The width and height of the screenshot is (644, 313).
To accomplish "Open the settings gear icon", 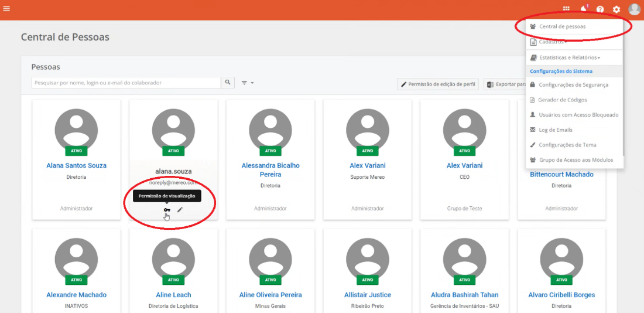I will 616,9.
